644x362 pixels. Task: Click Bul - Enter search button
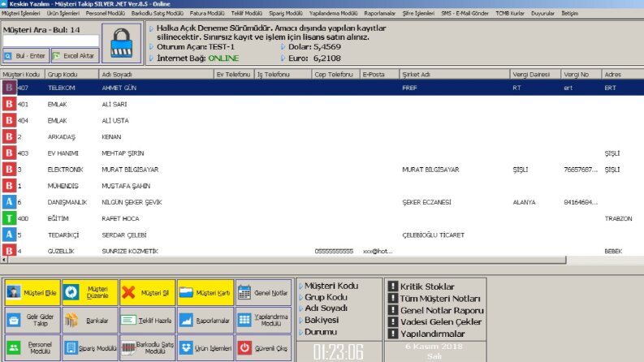26,56
